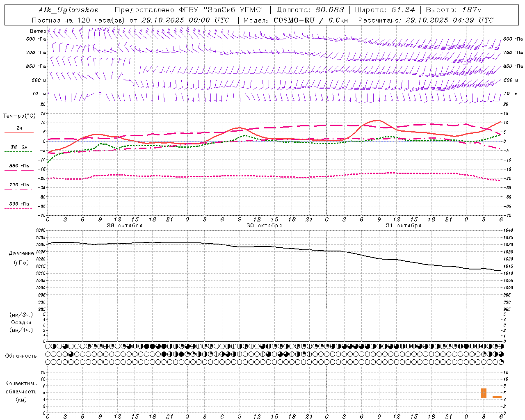
Task: Click the "Долгота: 80.083" header value
Action: [x=310, y=10]
